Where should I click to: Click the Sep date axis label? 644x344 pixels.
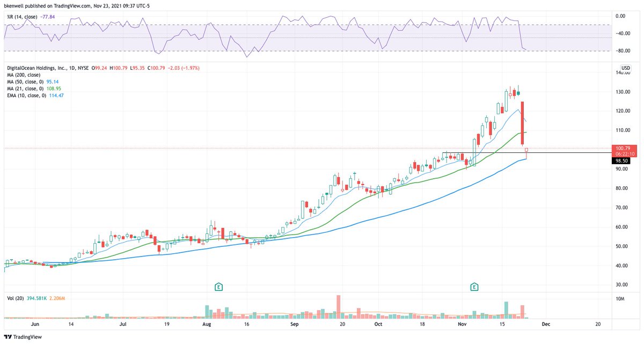coord(294,325)
